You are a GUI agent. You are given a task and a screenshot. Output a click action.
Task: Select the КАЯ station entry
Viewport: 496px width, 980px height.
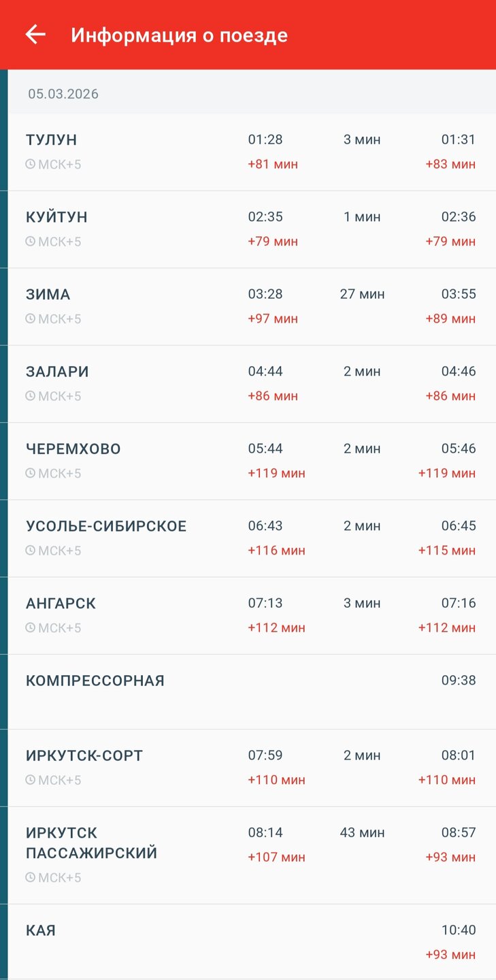tap(41, 931)
